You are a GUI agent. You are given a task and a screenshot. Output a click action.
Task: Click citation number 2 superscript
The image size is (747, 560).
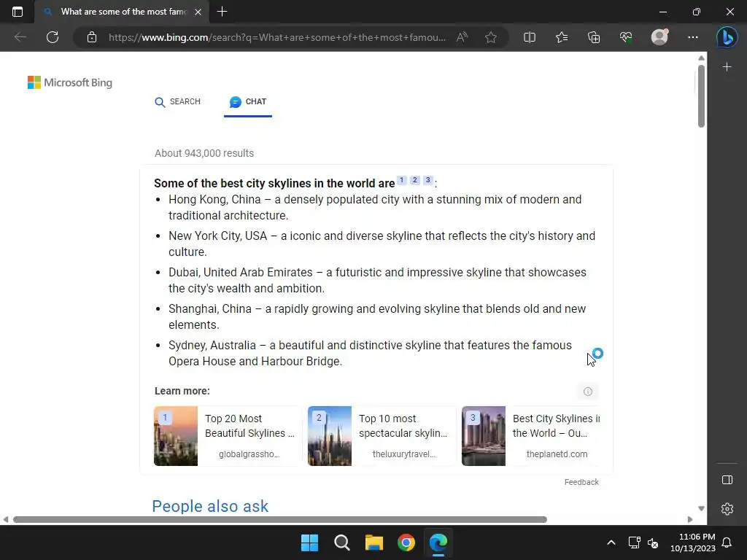click(x=415, y=180)
